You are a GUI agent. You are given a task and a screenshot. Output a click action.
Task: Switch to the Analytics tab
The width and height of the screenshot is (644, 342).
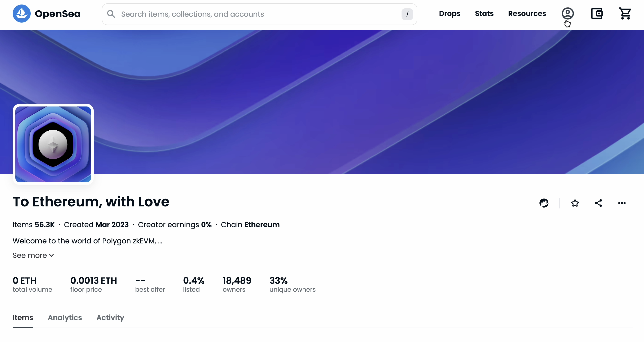(65, 317)
